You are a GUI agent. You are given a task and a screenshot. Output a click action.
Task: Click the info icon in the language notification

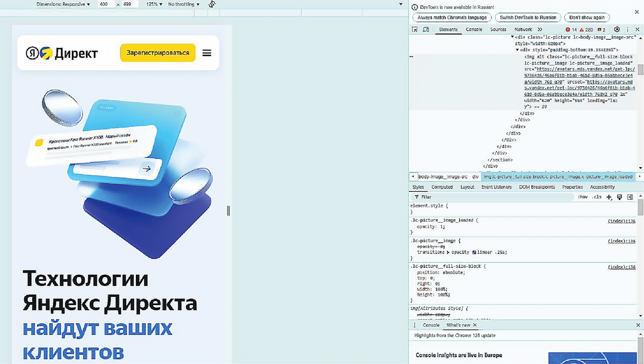(x=415, y=7)
